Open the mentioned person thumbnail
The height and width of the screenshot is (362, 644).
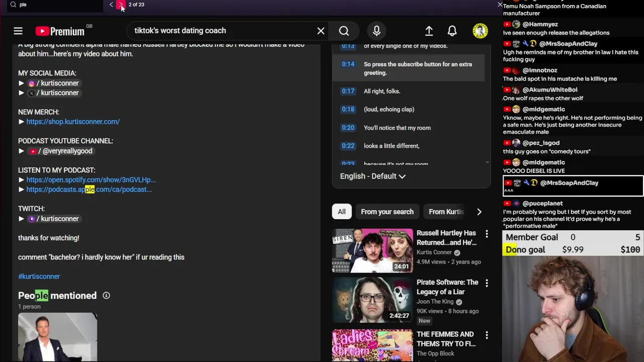click(x=57, y=337)
